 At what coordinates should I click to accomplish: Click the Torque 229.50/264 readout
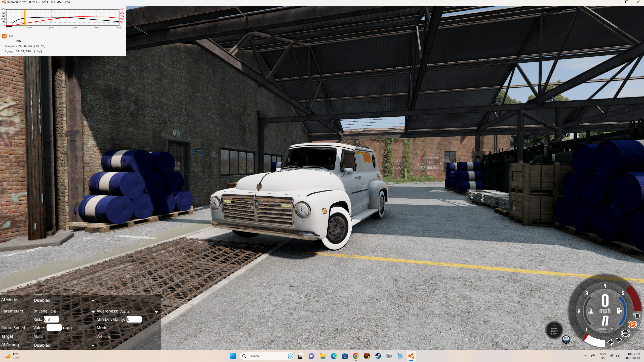[x=25, y=46]
